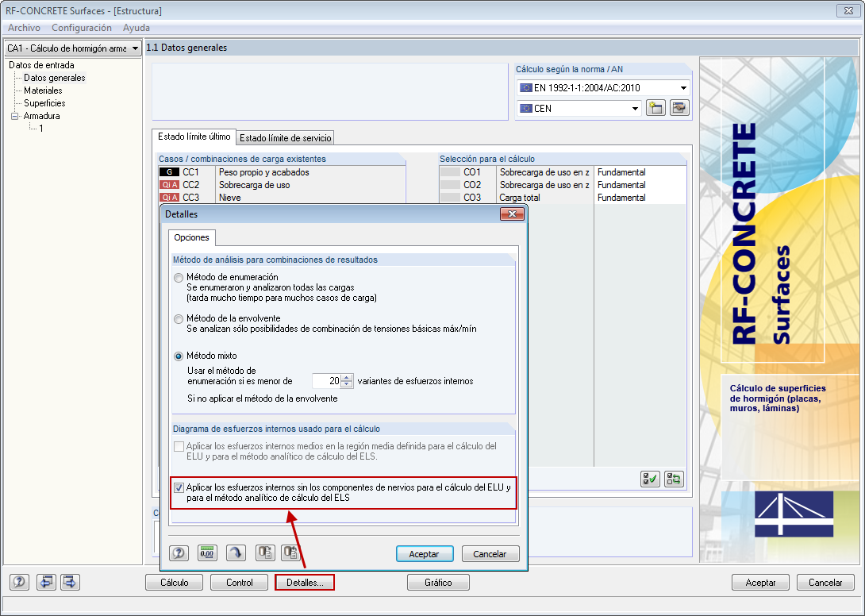This screenshot has height=616, width=865.
Task: Click the select-all checkmark icon under selection list
Action: pyautogui.click(x=651, y=479)
